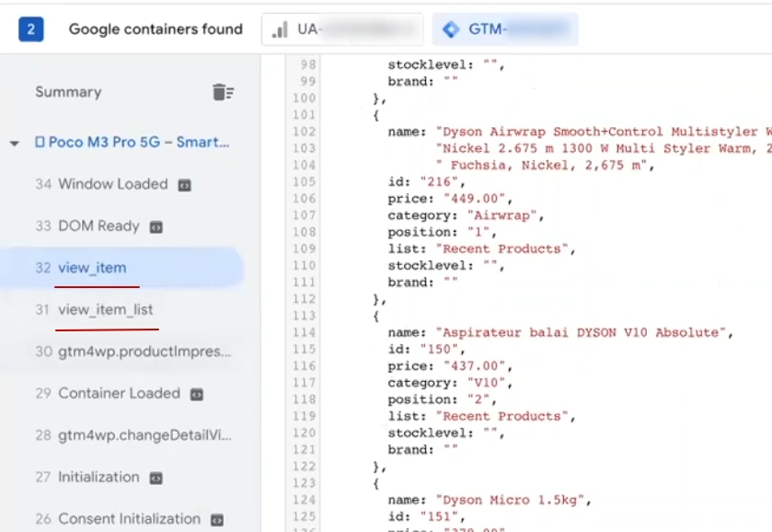
Task: Select event 34 Window Loaded
Action: pos(121,184)
